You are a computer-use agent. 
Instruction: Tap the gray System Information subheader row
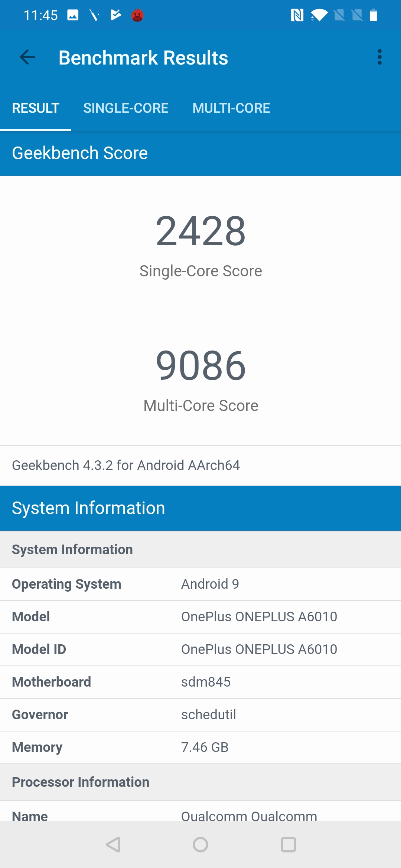pos(200,549)
